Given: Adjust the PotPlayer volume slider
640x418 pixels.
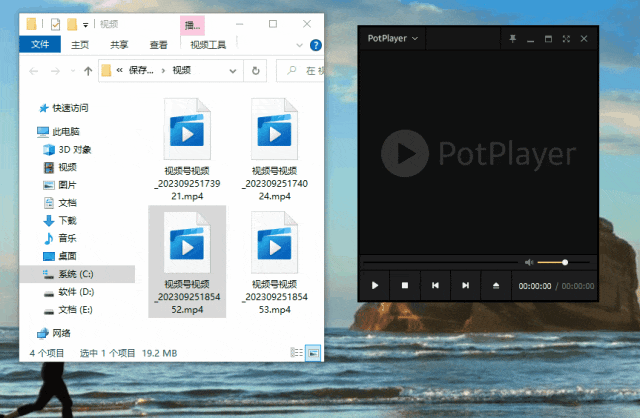Looking at the screenshot, I should coord(563,262).
